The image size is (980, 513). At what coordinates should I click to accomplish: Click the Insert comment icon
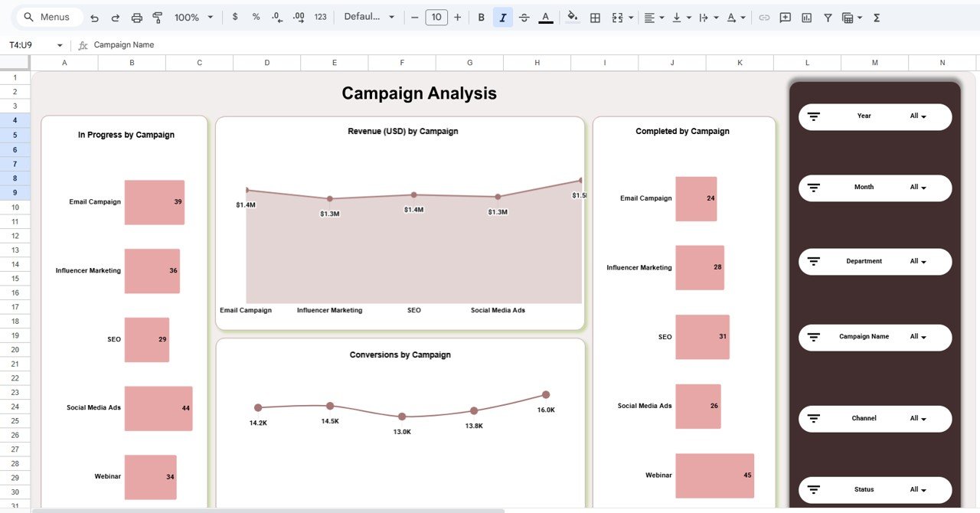point(785,17)
